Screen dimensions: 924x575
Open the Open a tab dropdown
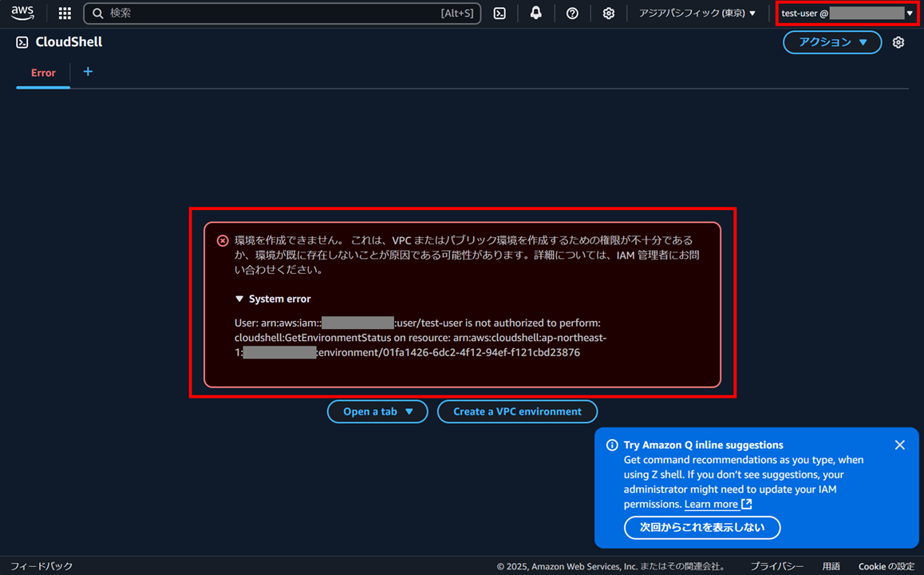coord(377,411)
